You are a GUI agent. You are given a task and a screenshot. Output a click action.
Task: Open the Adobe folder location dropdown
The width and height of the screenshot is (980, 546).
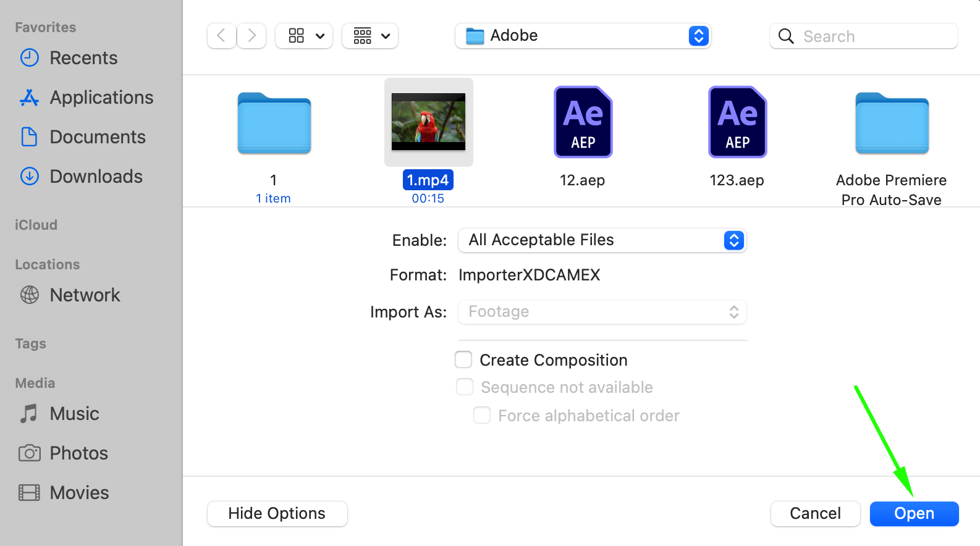[x=583, y=36]
